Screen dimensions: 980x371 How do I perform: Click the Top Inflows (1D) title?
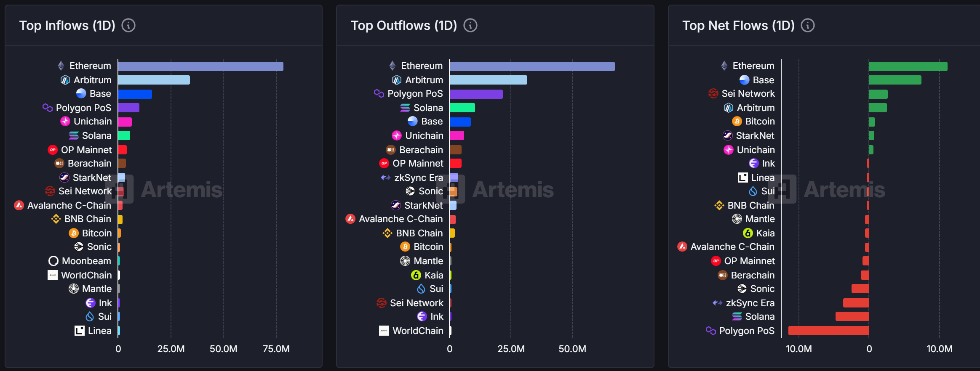click(x=67, y=25)
